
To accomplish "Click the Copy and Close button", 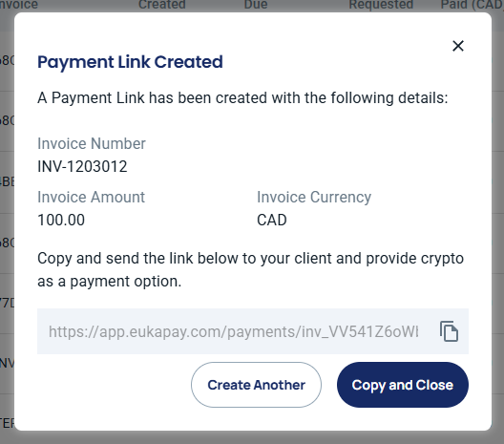I will click(x=403, y=385).
